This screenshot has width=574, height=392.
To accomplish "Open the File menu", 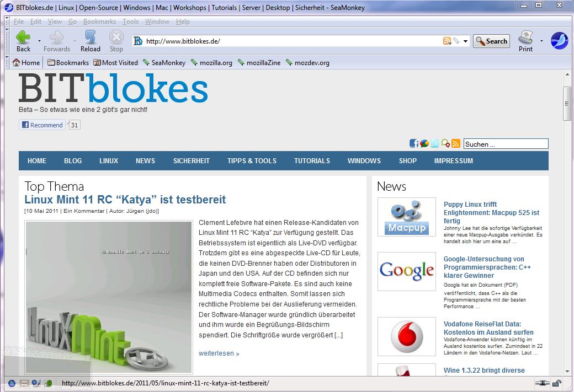I will [x=19, y=22].
